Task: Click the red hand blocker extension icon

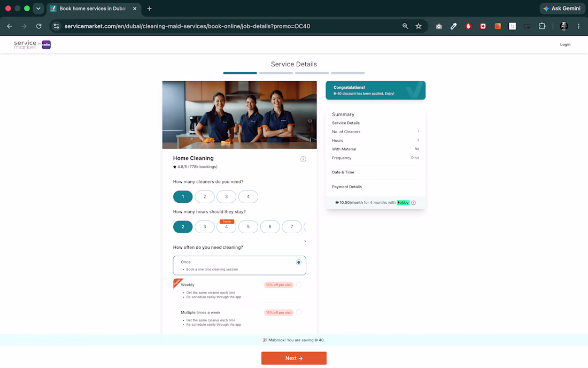Action: (468, 26)
